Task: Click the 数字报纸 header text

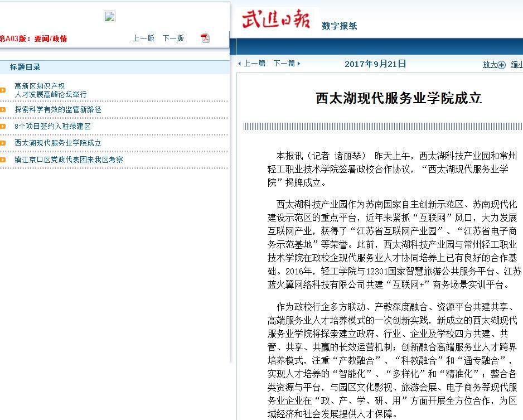Action: click(339, 26)
